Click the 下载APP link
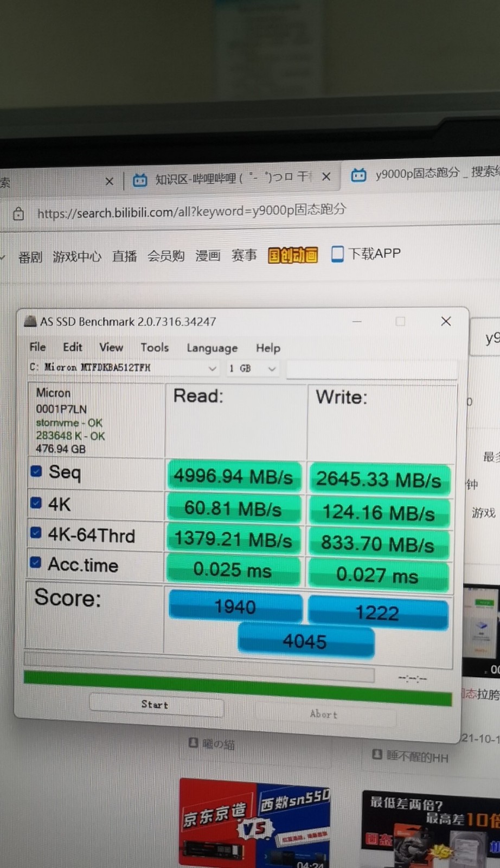500x868 pixels. click(366, 253)
